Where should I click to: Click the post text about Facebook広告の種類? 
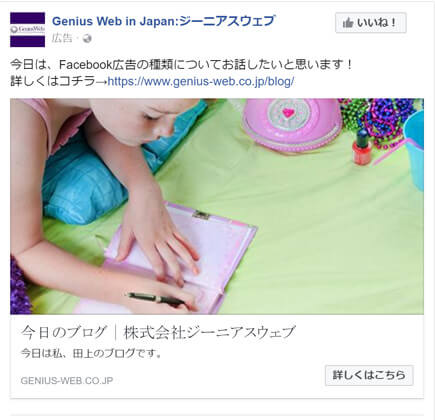182,64
